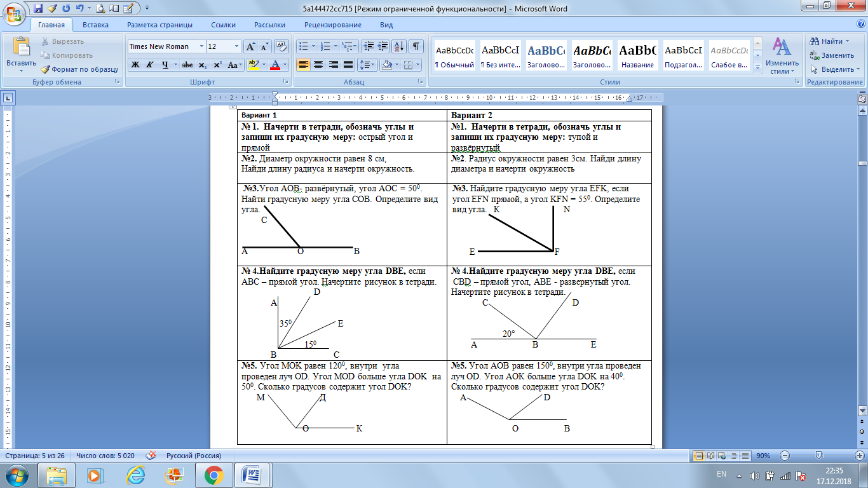
Task: Switch to the Вставка tab
Action: tap(95, 25)
